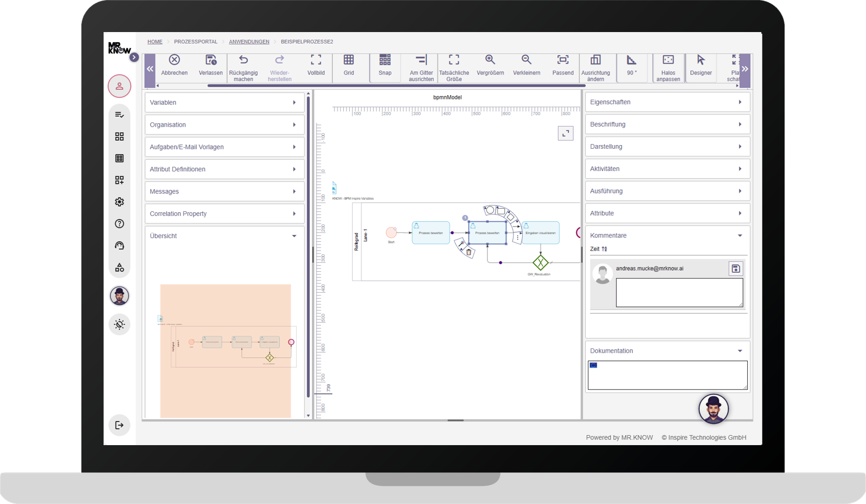The width and height of the screenshot is (866, 504).
Task: Go to the HOME breadcrumb link
Action: pyautogui.click(x=155, y=42)
